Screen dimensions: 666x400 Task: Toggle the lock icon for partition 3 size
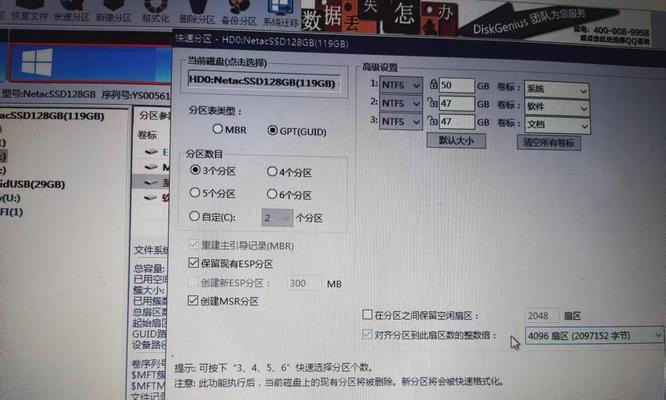coord(432,121)
